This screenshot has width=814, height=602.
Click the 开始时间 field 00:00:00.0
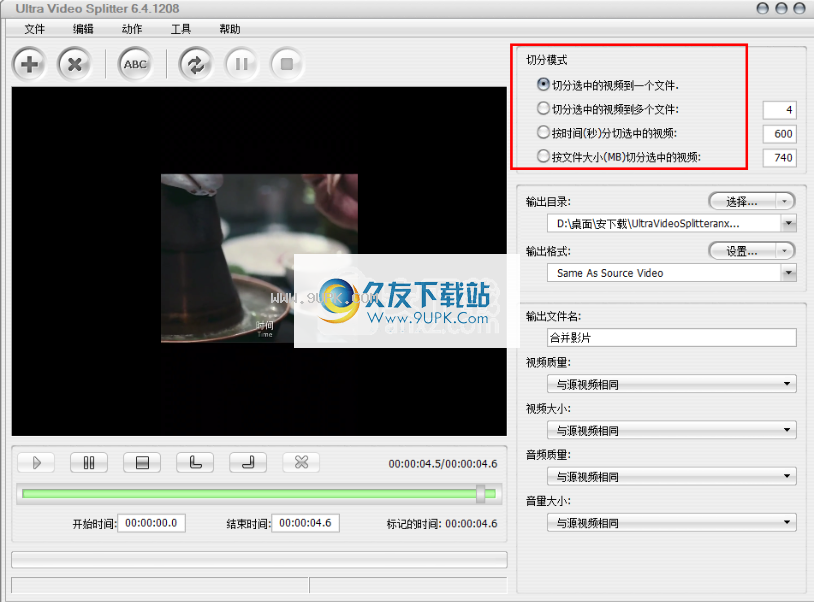coord(152,523)
